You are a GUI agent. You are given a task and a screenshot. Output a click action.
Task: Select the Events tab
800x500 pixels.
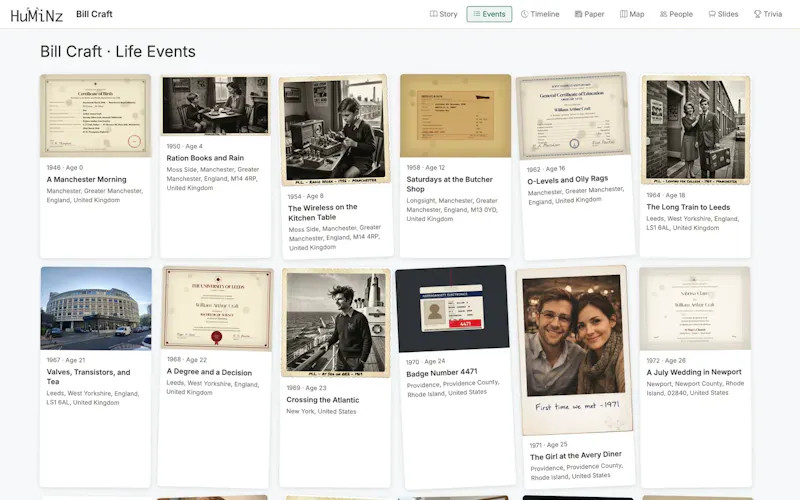[x=489, y=14]
